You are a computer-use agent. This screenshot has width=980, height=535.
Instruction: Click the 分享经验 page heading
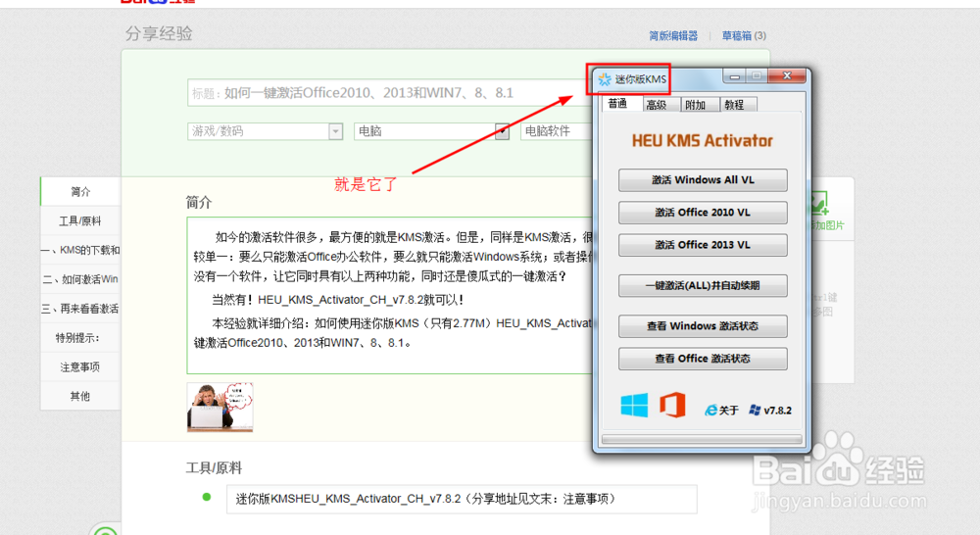pyautogui.click(x=159, y=33)
